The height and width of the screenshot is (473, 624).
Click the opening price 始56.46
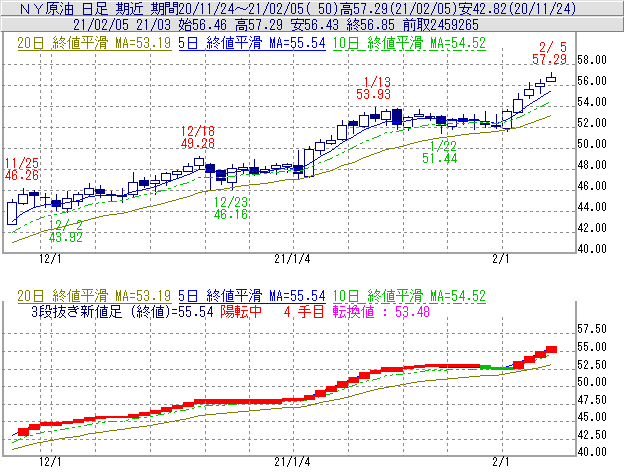(203, 25)
